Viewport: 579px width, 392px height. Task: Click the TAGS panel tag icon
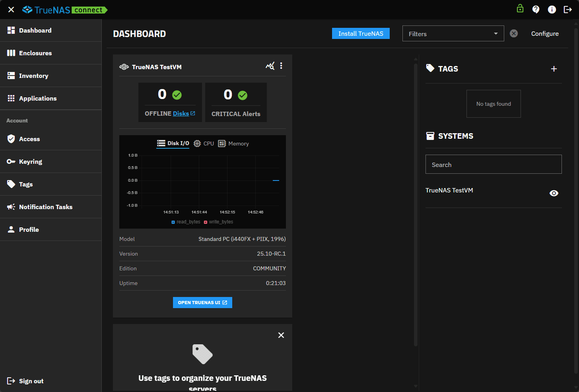[x=430, y=68]
